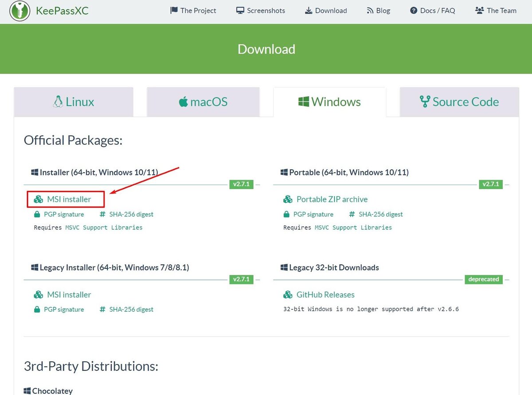The width and height of the screenshot is (532, 395).
Task: Click lock icon by Windows 10/11 installer PGP signature
Action: (x=37, y=214)
